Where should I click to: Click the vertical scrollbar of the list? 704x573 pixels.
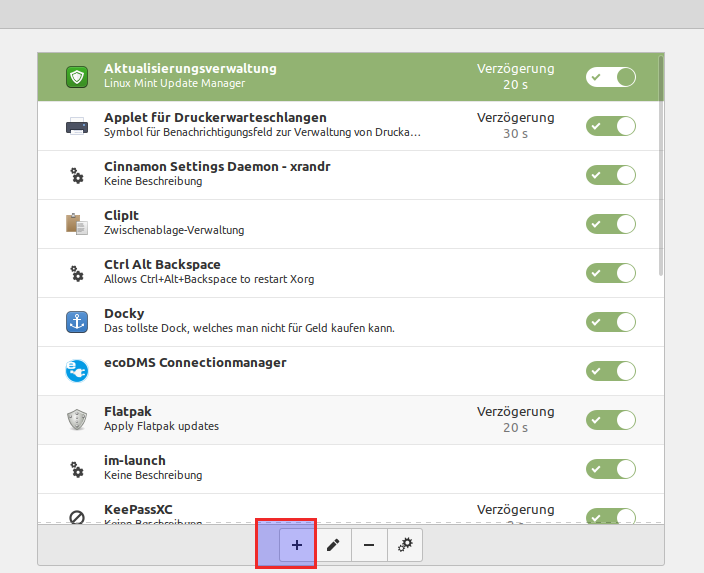click(661, 165)
